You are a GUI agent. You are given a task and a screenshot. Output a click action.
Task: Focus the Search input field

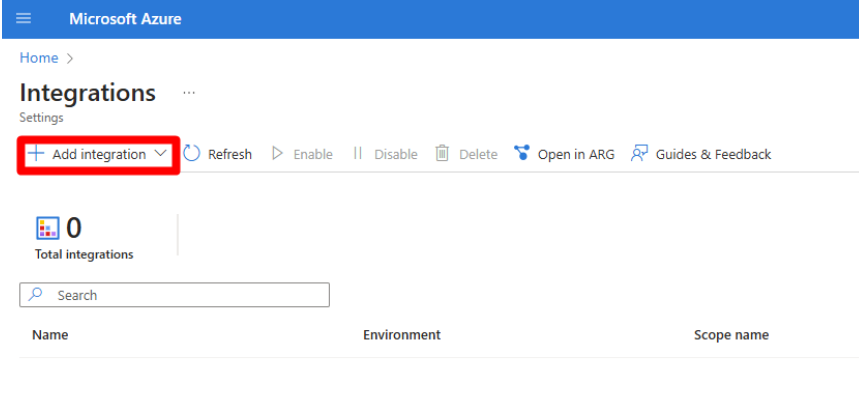pyautogui.click(x=185, y=295)
